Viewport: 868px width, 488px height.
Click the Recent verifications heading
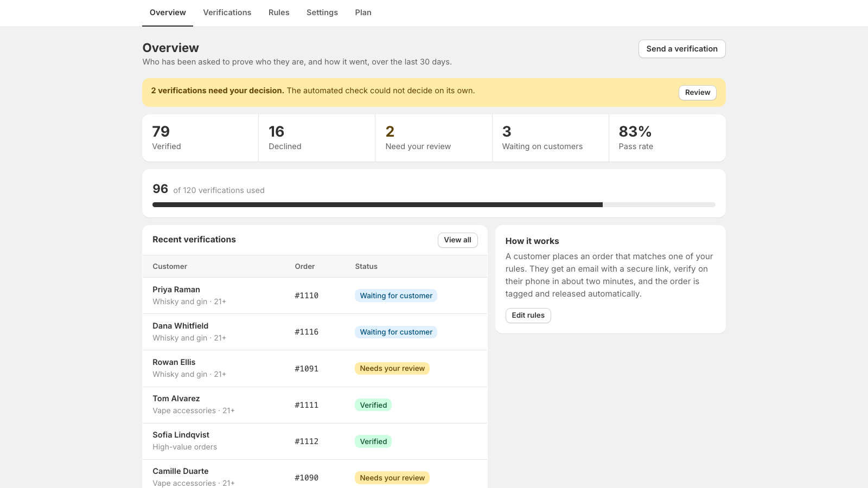pos(194,240)
